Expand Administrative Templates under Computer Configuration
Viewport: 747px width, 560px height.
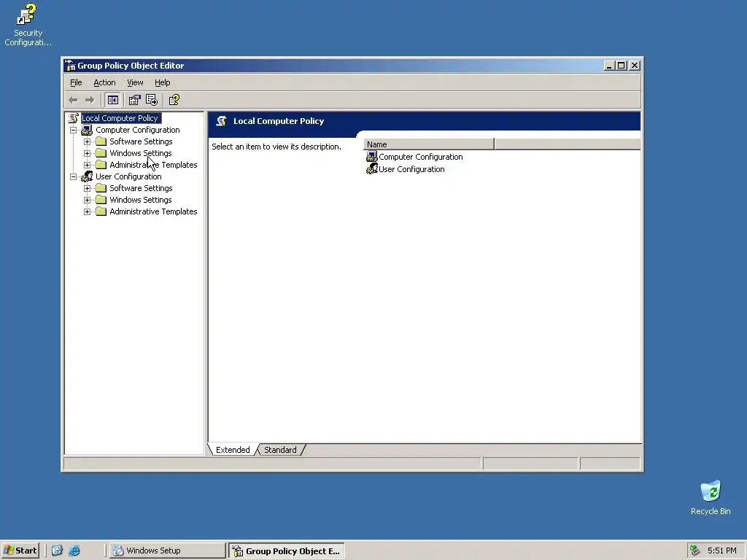88,165
